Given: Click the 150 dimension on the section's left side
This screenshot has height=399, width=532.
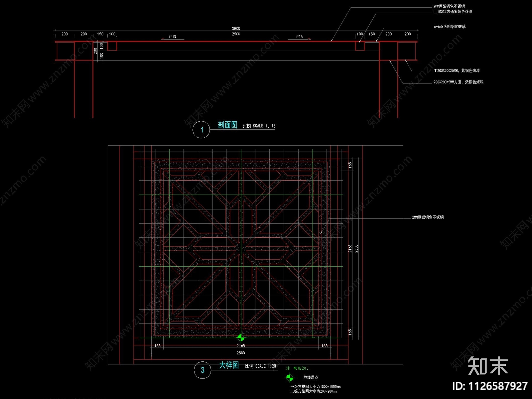Looking at the screenshot, I should click(100, 34).
